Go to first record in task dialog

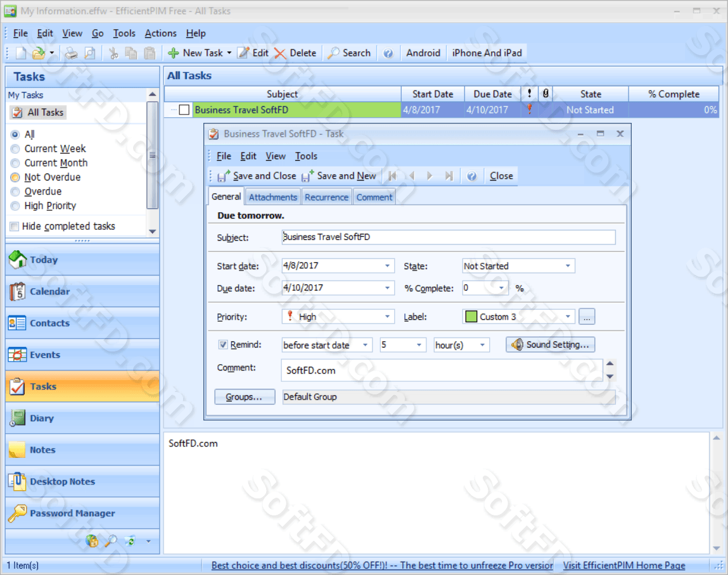coord(392,176)
